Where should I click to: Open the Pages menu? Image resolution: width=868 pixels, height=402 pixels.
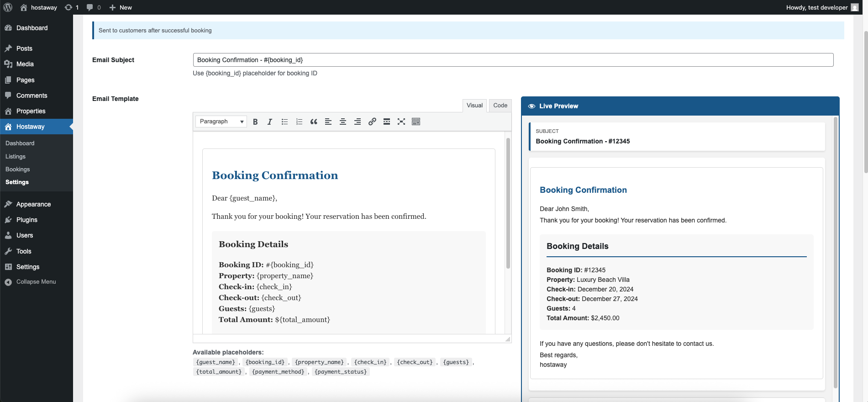point(37,80)
